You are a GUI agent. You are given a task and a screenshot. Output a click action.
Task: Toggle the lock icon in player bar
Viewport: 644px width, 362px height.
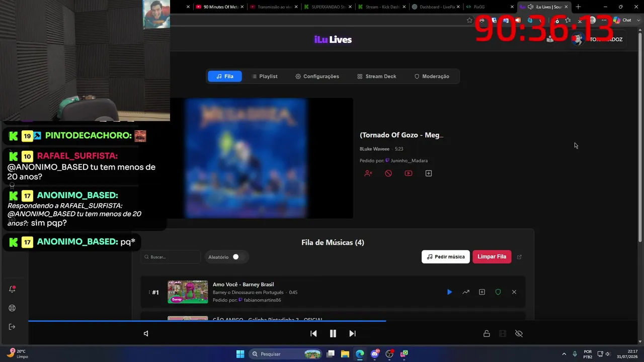tap(487, 333)
